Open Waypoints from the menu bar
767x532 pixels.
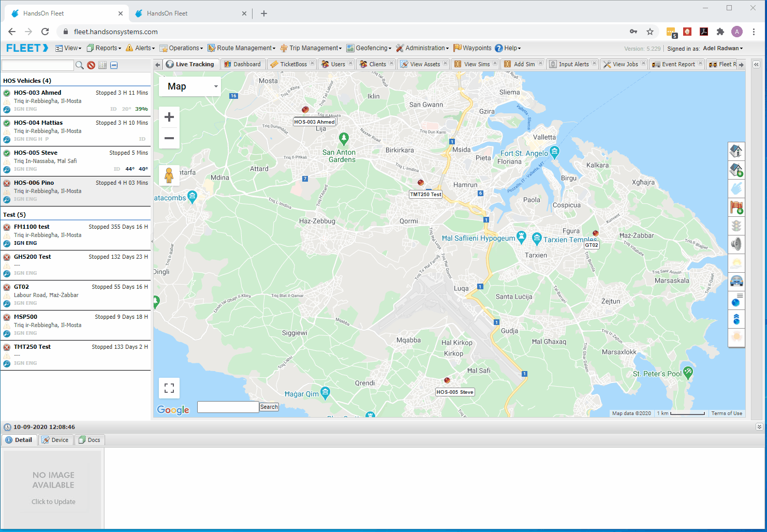pyautogui.click(x=473, y=48)
